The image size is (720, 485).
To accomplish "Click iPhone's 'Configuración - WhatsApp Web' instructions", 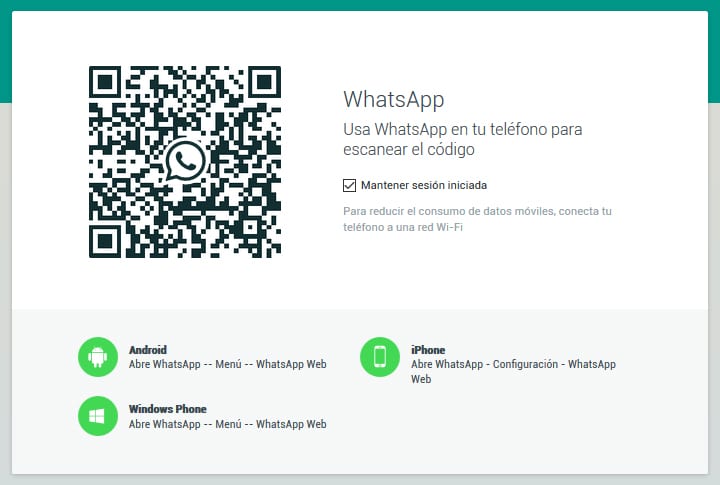I will tap(513, 372).
